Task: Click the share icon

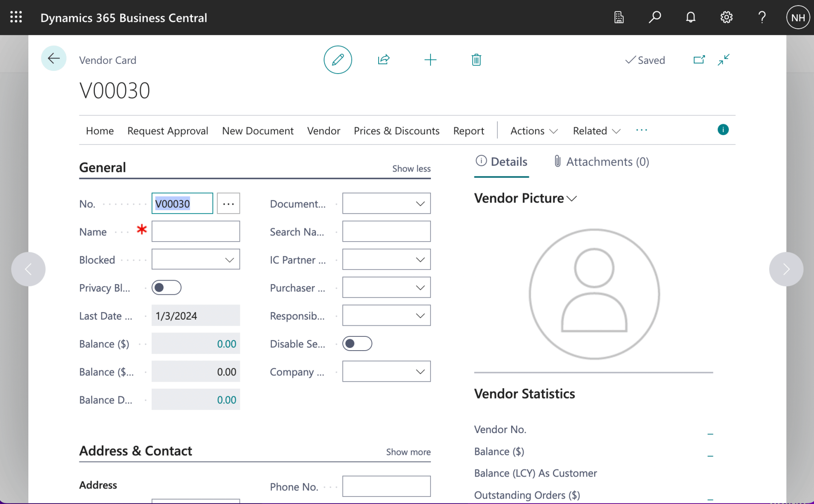Action: [x=384, y=60]
